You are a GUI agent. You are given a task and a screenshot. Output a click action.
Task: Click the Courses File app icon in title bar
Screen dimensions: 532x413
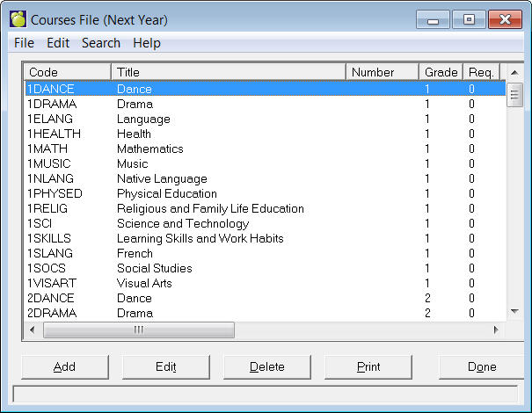[x=18, y=18]
